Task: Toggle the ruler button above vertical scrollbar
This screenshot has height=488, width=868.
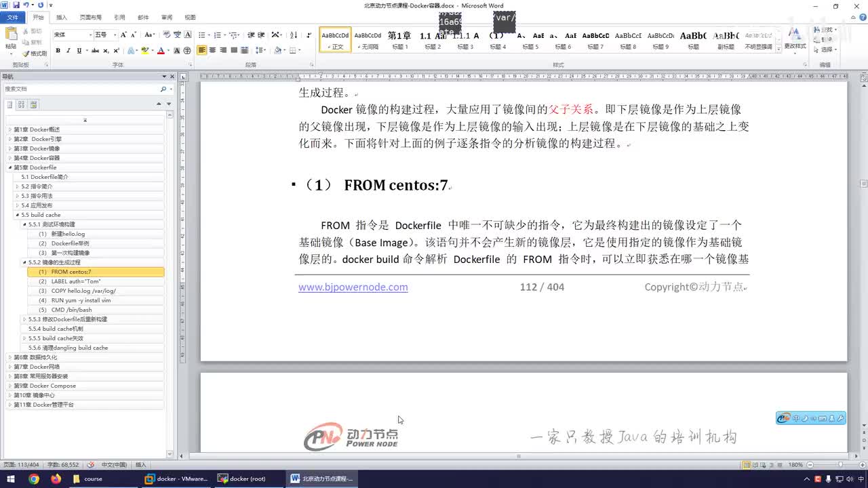Action: tap(863, 77)
